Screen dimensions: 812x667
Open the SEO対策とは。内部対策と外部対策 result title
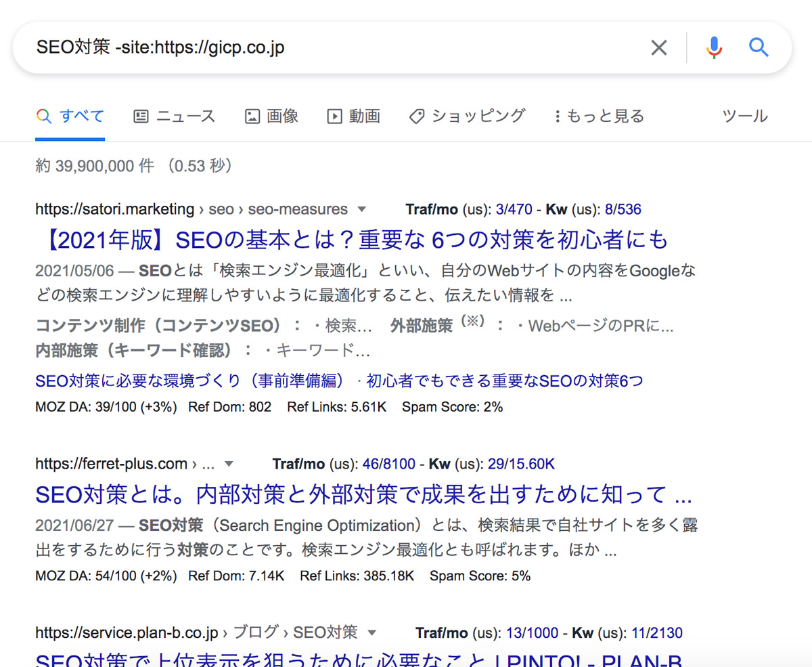[363, 495]
